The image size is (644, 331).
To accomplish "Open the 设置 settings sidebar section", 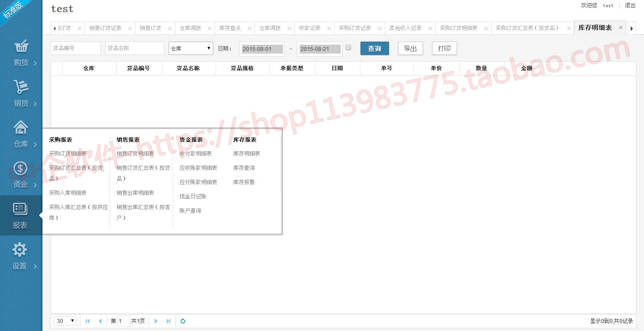I will pyautogui.click(x=21, y=256).
